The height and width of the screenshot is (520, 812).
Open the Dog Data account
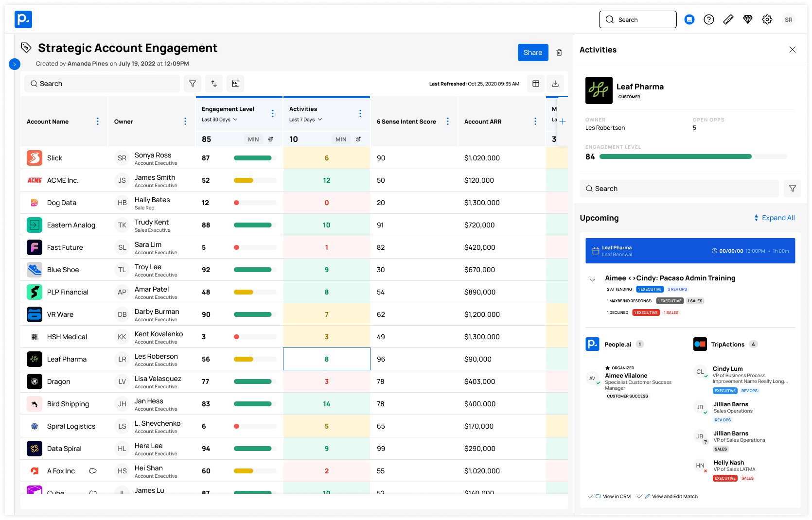pos(62,203)
